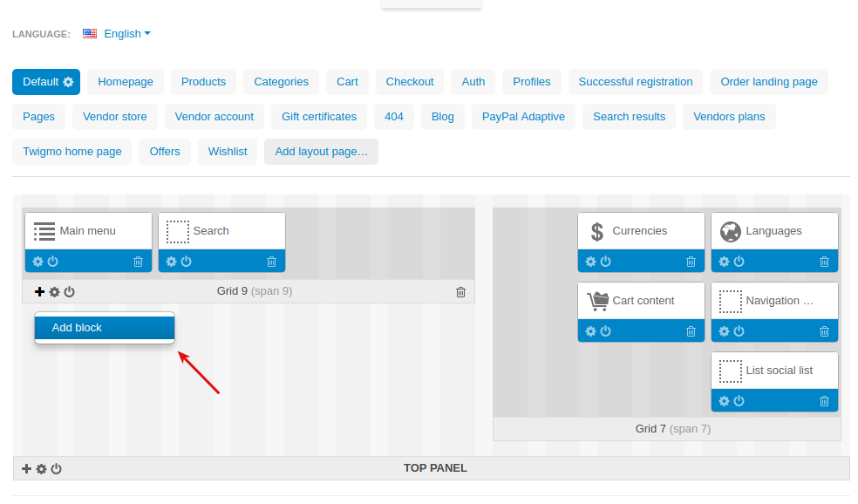Switch to the Products tab
This screenshot has width=858, height=504.
pyautogui.click(x=203, y=82)
